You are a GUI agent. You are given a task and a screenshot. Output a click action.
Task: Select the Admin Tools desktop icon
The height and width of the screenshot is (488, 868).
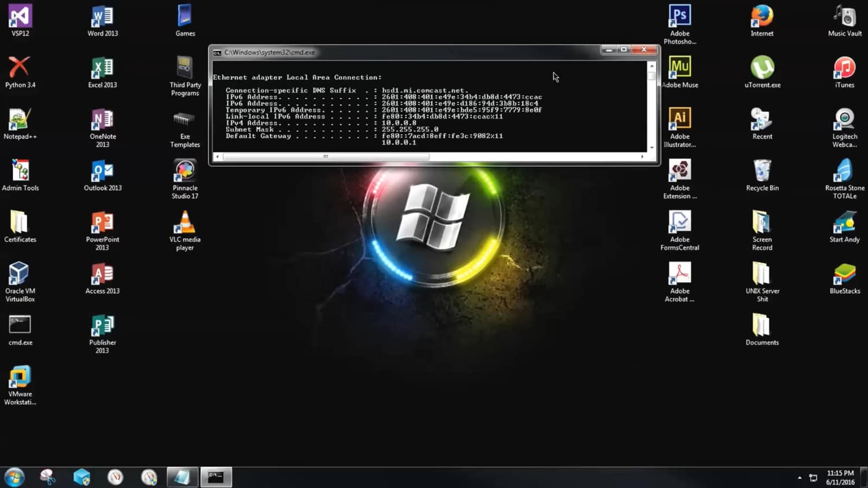[x=20, y=175]
